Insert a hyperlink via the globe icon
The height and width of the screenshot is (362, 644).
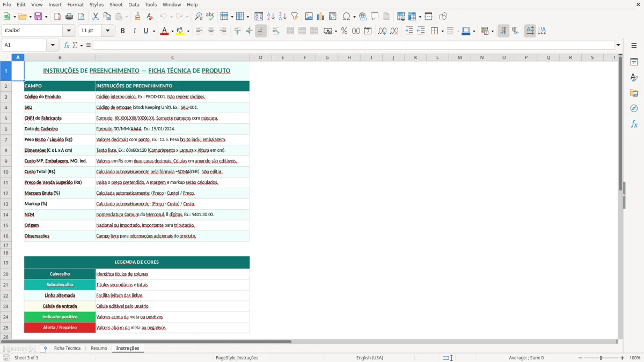[363, 17]
